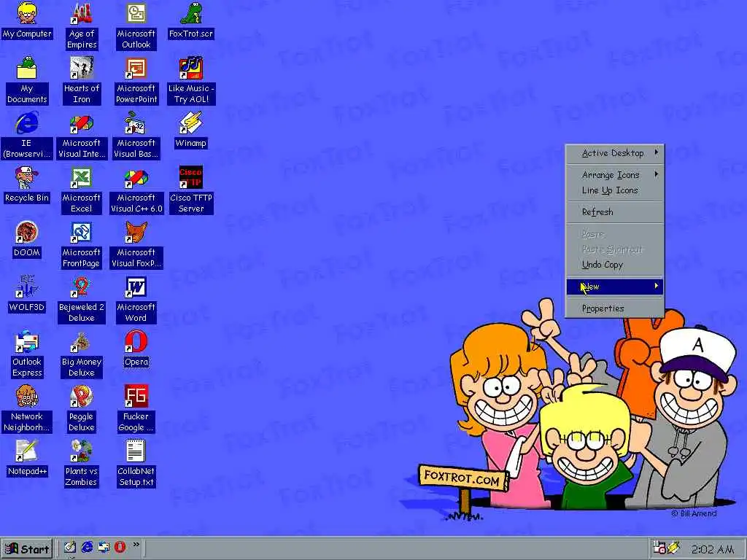Select the Like Music - Try AOL! icon
Screen dimensions: 747x560
click(191, 80)
